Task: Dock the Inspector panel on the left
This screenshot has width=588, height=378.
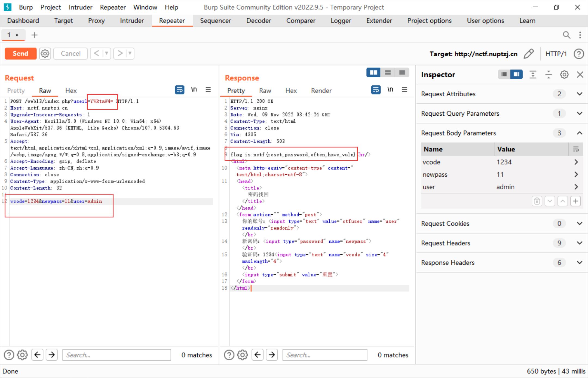Action: pyautogui.click(x=504, y=75)
